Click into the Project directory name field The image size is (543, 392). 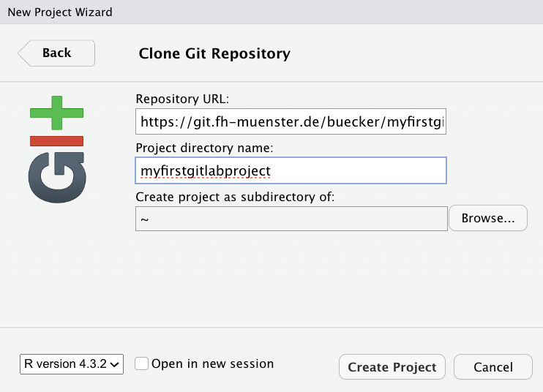[x=291, y=170]
